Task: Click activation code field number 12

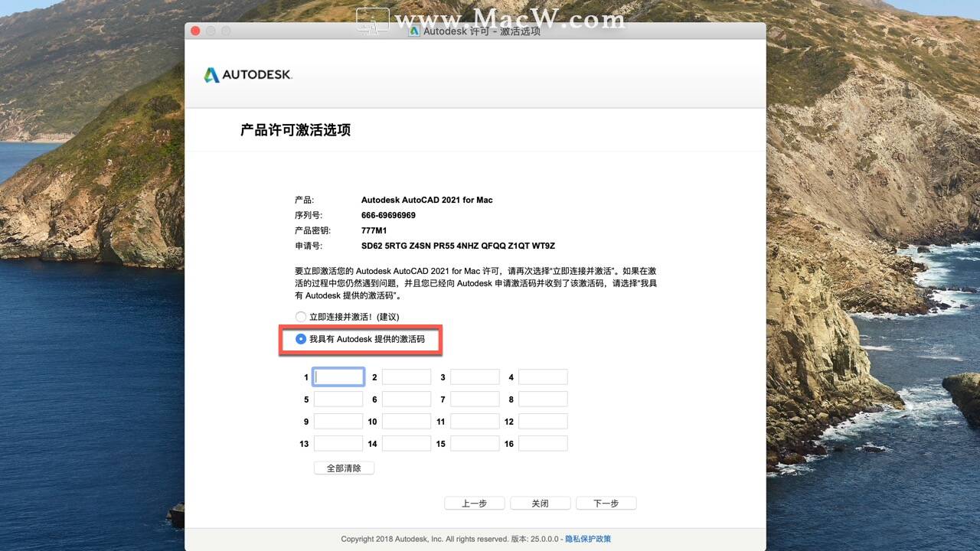Action: (543, 421)
